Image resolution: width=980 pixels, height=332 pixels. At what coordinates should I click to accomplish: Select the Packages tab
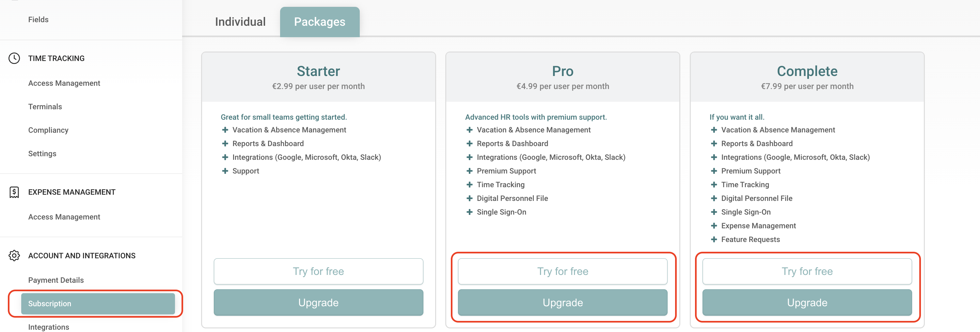(x=320, y=22)
